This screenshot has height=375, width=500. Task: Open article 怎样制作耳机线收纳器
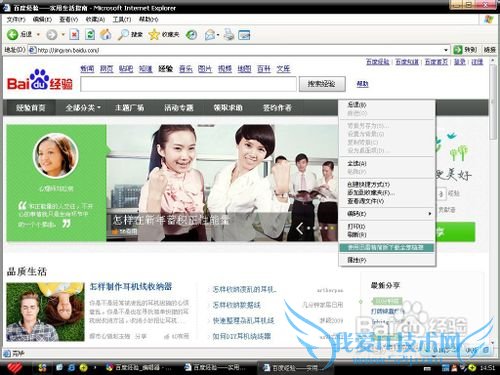[x=131, y=286]
